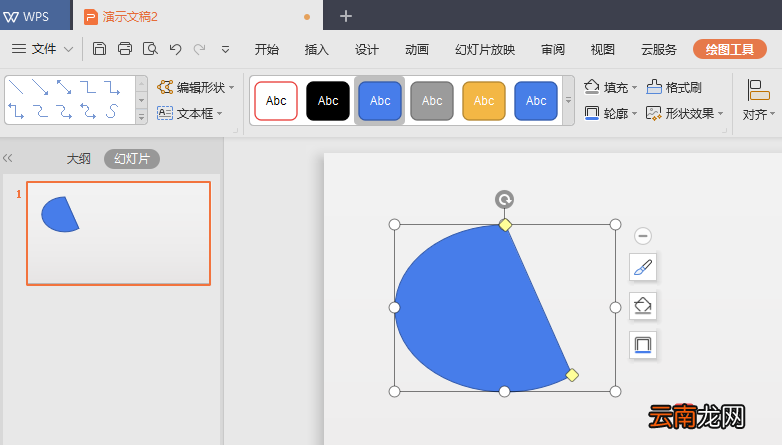
Task: Select the curved double-arrow connector shape
Action: (x=88, y=111)
